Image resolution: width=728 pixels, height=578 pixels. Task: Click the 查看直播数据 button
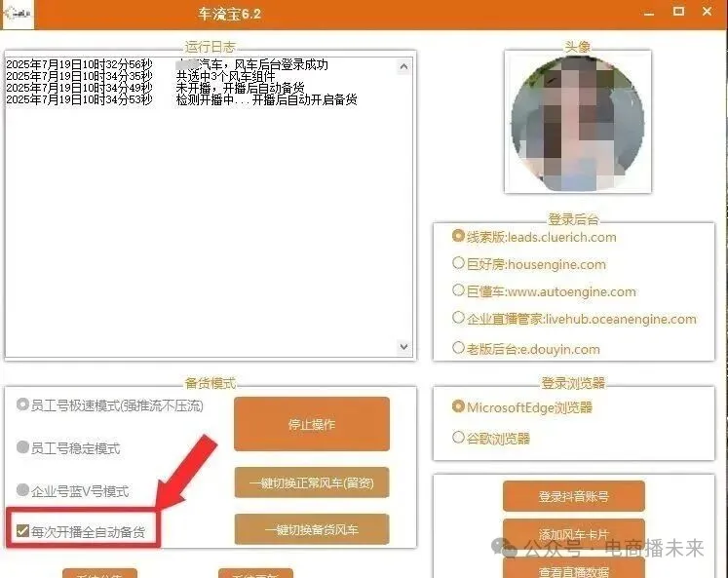574,570
